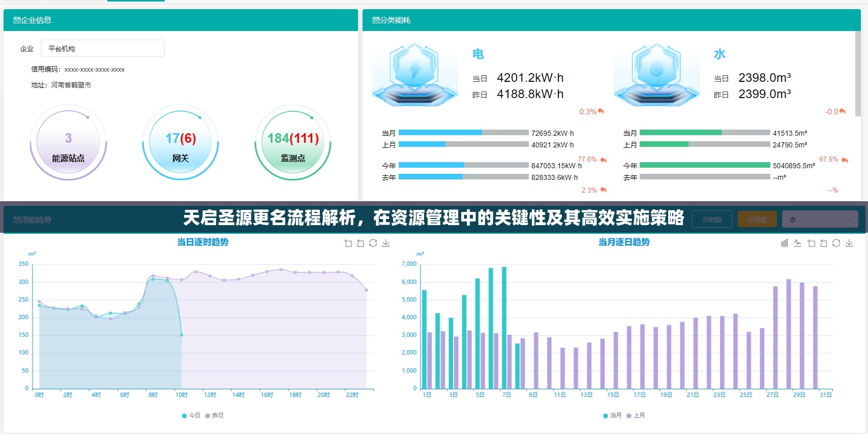The image size is (868, 434).
Task: Click the restore icon on 当日逐时趋势 chart
Action: [x=373, y=243]
